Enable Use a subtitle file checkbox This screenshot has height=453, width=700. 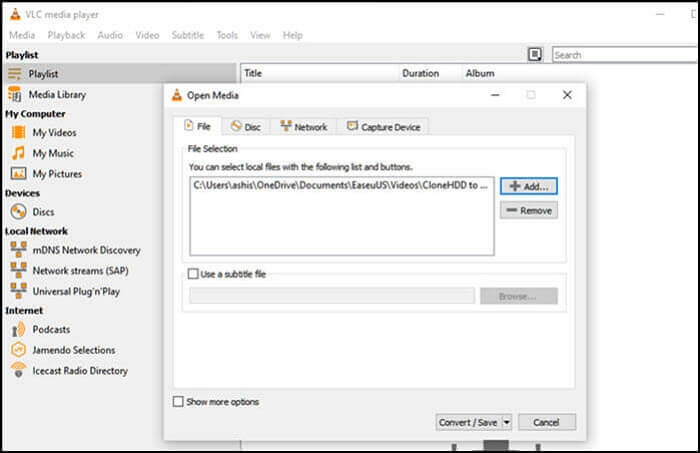[x=193, y=274]
